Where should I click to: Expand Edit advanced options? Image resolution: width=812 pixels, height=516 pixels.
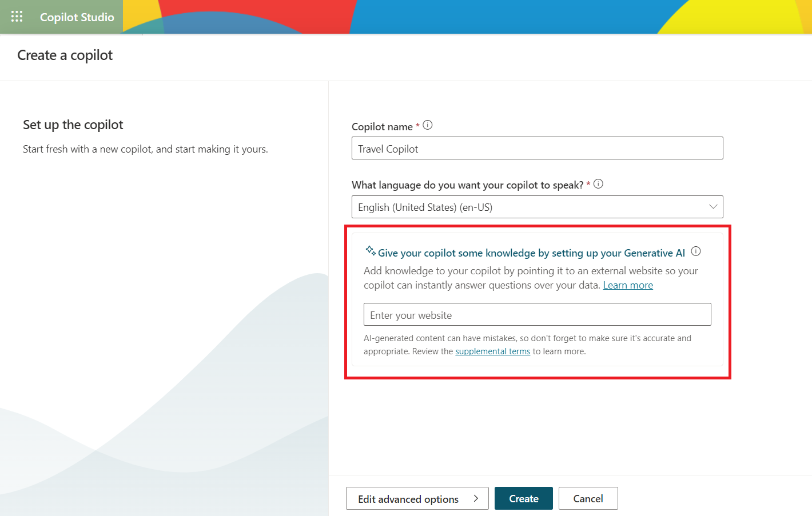pyautogui.click(x=408, y=499)
